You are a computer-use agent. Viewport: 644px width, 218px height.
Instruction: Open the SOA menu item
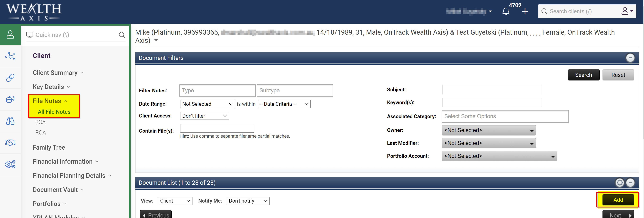[x=40, y=122]
